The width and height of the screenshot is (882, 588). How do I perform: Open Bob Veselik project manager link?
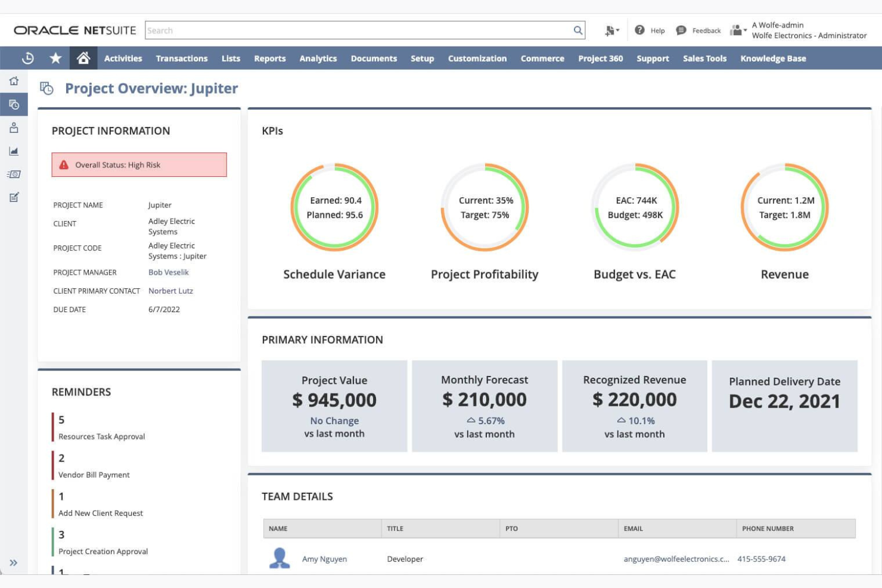point(169,272)
